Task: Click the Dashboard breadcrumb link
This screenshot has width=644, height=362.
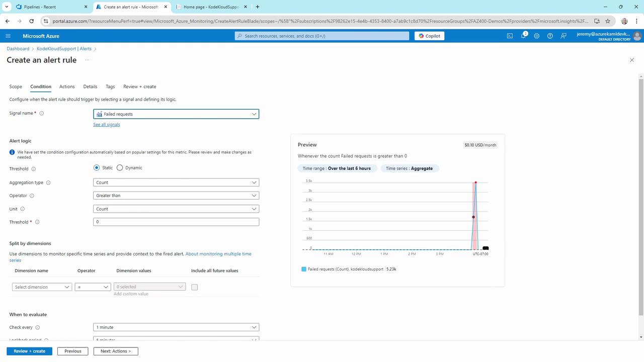Action: tap(18, 49)
